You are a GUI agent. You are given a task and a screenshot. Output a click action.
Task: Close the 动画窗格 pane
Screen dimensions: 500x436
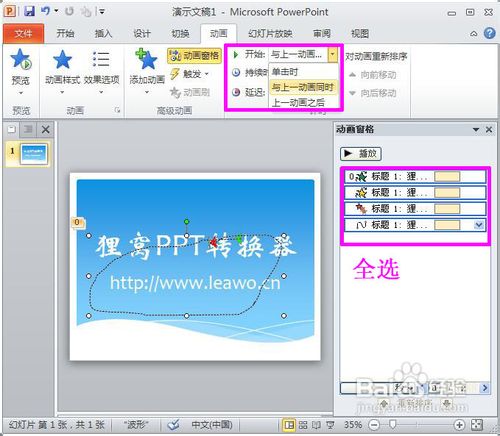pos(489,130)
